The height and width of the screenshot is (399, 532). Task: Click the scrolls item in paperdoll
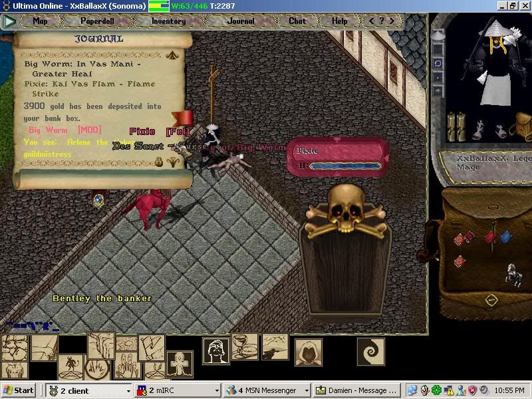456,126
